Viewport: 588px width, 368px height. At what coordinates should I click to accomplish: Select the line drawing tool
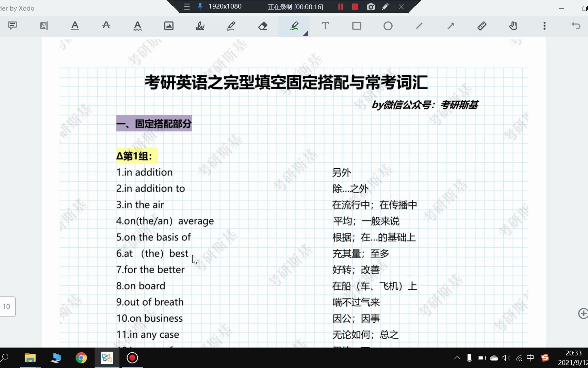click(x=419, y=26)
